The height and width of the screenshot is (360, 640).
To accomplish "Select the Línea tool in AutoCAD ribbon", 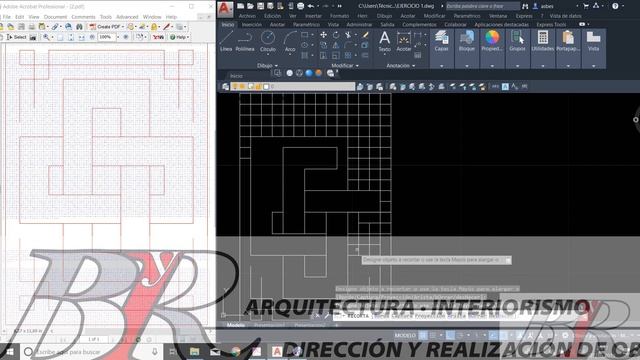I will [226, 41].
